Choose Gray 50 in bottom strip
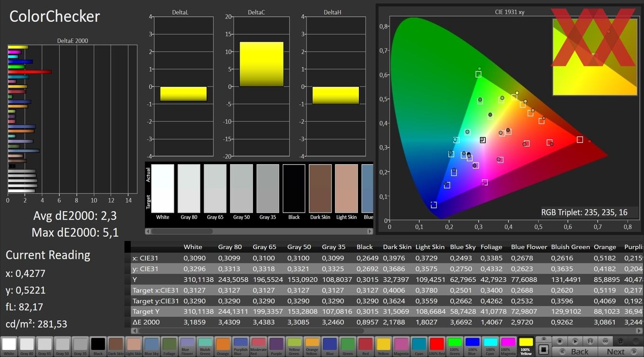 click(63, 346)
